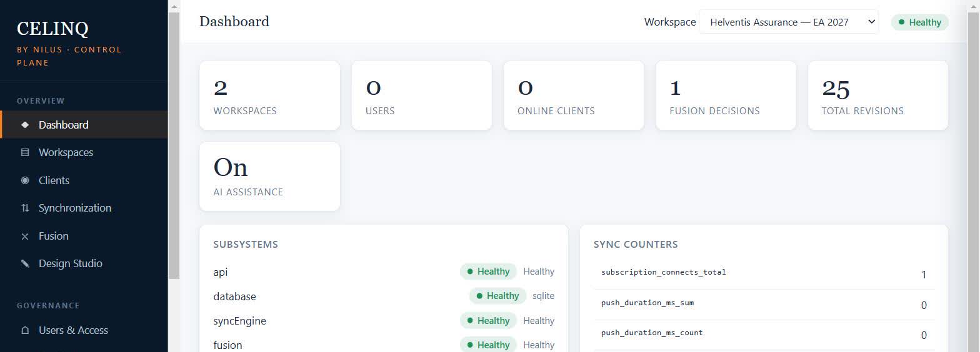Image resolution: width=980 pixels, height=352 pixels.
Task: Click the subscription_connects_total counter row
Action: (764, 274)
